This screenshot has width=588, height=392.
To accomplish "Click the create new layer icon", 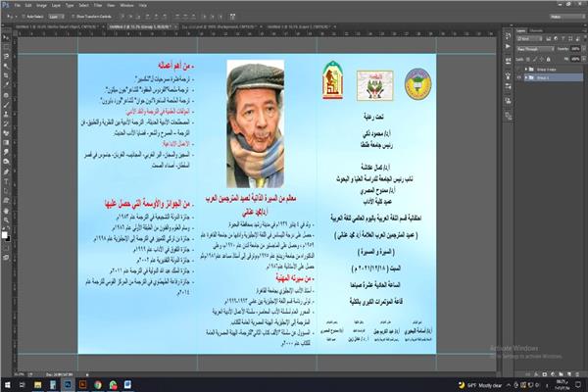I will coord(569,374).
